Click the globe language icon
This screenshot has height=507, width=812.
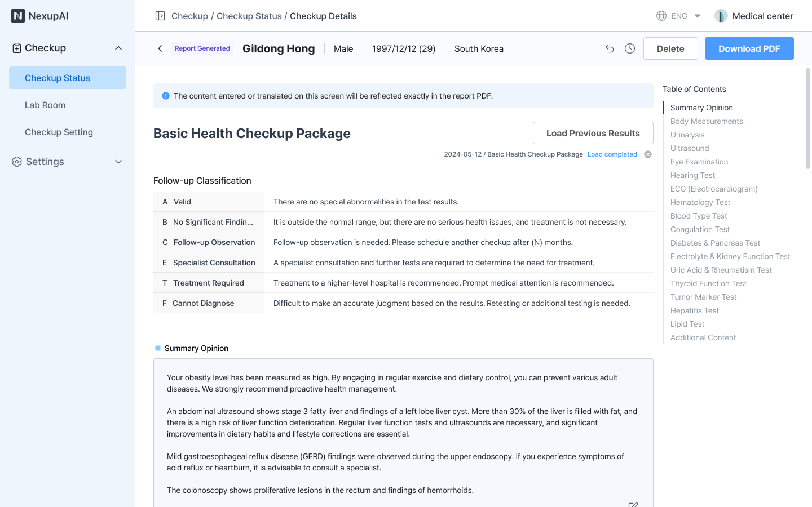[x=661, y=16]
